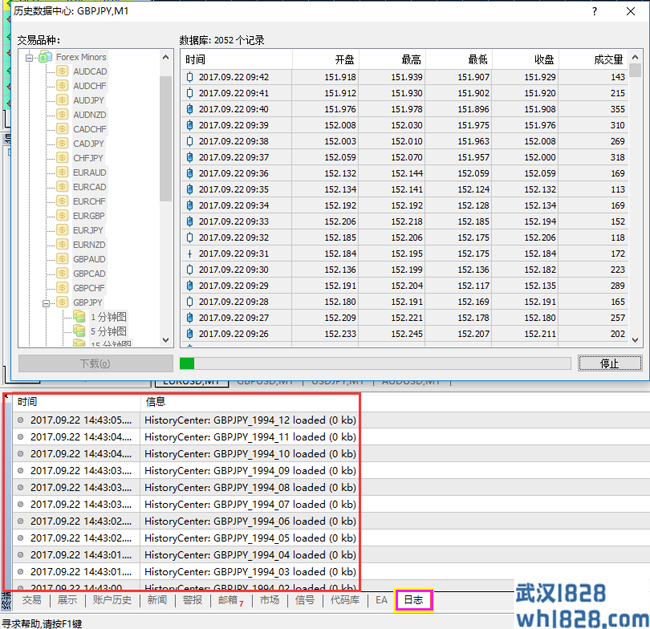Viewport: 650px width, 629px height.
Task: Click the data table scroll up arrow
Action: 635,57
